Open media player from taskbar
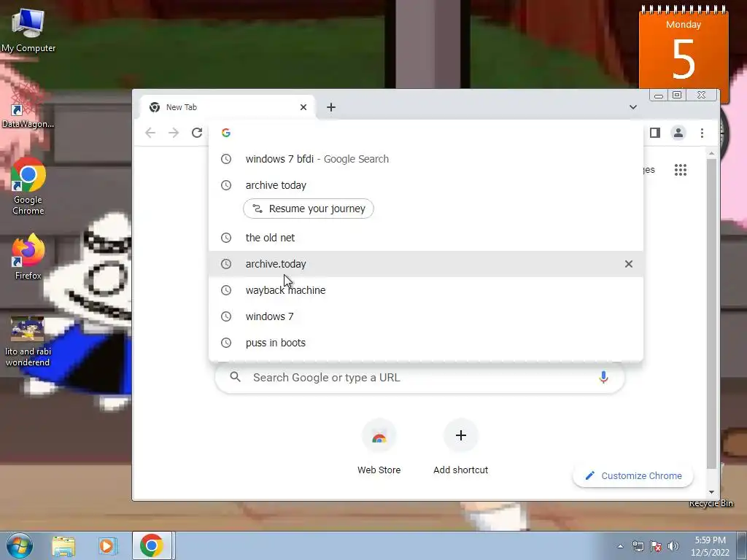This screenshot has height=560, width=747. 107,545
